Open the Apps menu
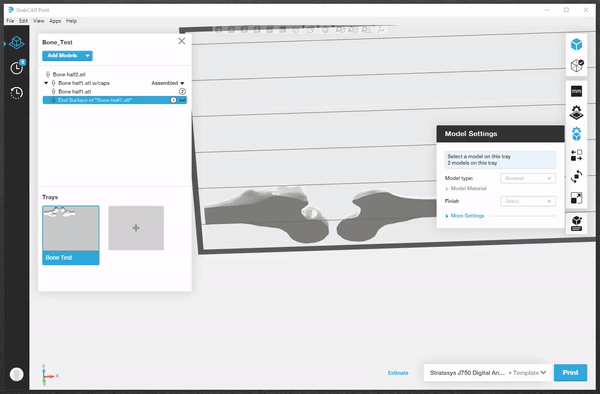The height and width of the screenshot is (394, 600). pyautogui.click(x=55, y=21)
